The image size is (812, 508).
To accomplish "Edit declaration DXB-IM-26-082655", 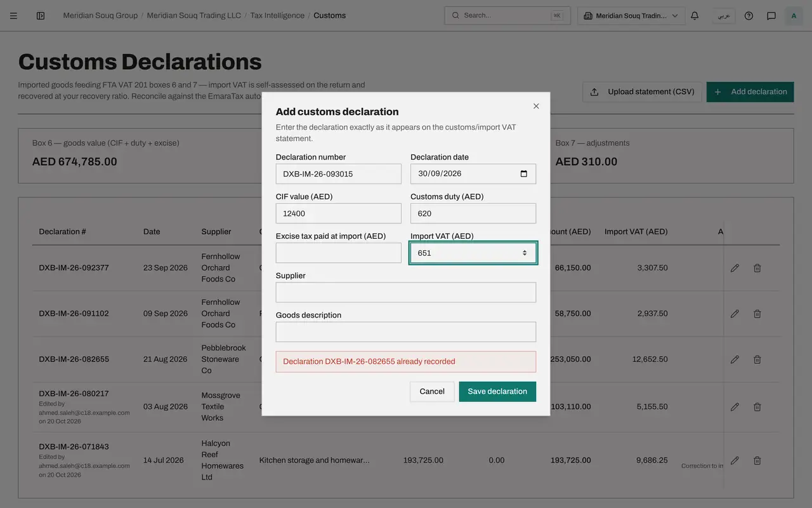I will (735, 359).
